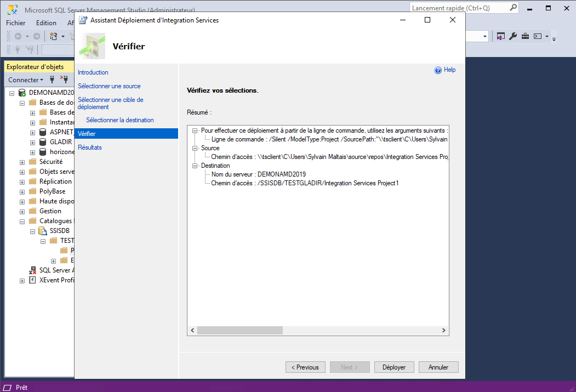The image size is (576, 392).
Task: Open the toolbar combo box dropdown arrow
Action: point(485,36)
